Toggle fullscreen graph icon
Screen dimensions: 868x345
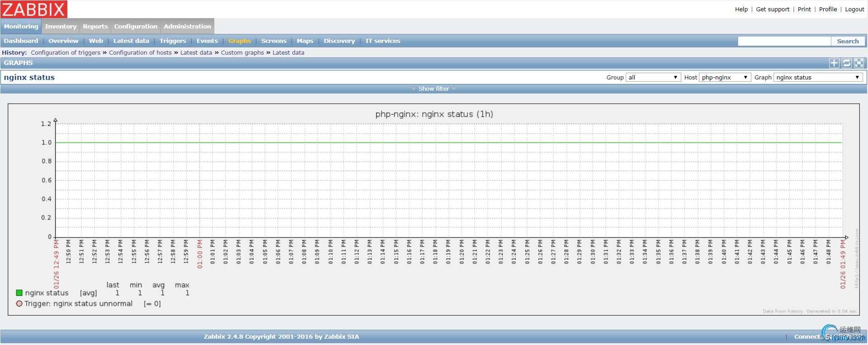[859, 63]
